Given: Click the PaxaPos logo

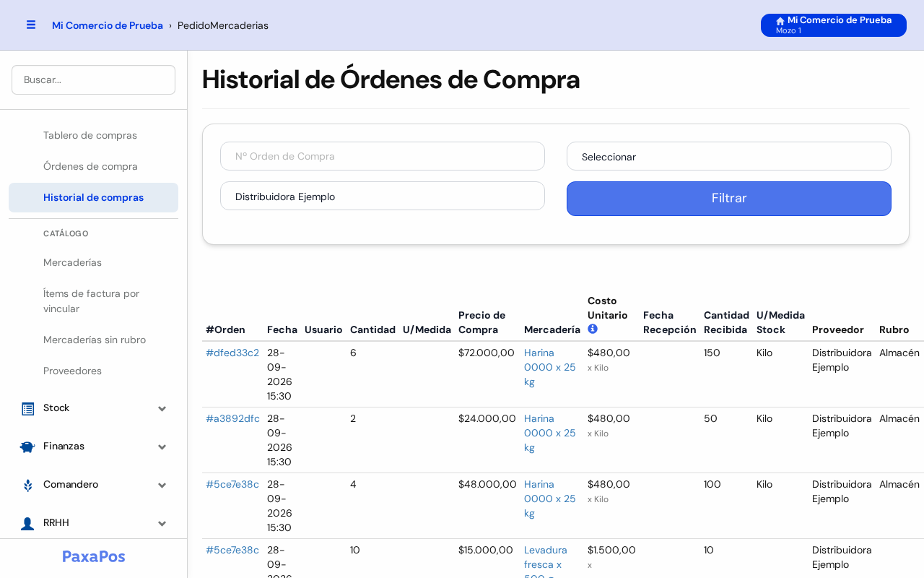Looking at the screenshot, I should (94, 556).
